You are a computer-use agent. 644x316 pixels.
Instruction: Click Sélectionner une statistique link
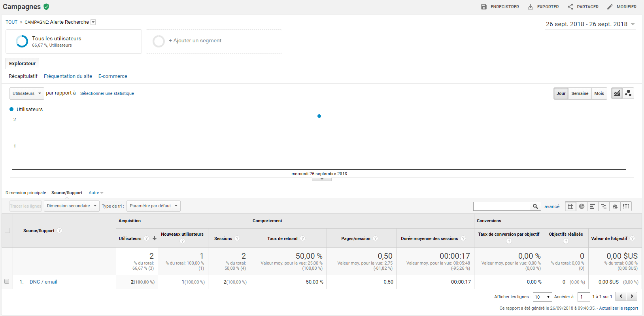click(107, 94)
